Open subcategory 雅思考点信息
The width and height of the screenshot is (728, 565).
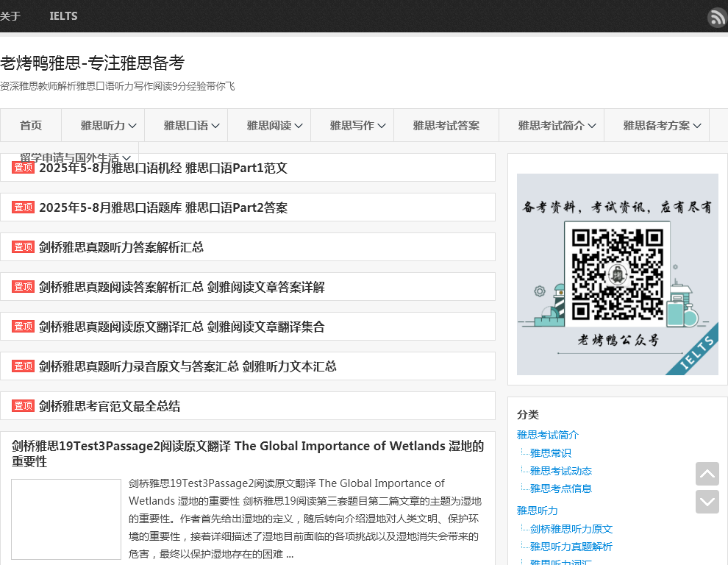tap(561, 488)
